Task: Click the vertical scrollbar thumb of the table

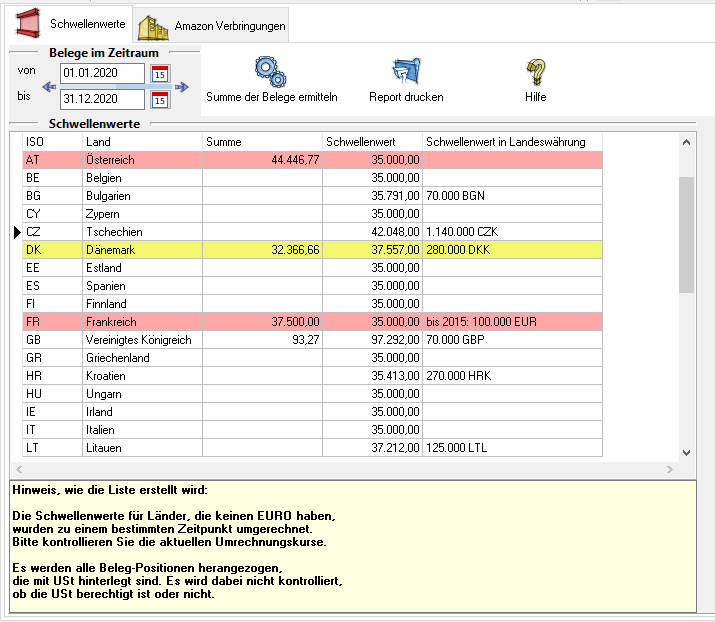Action: click(x=686, y=235)
